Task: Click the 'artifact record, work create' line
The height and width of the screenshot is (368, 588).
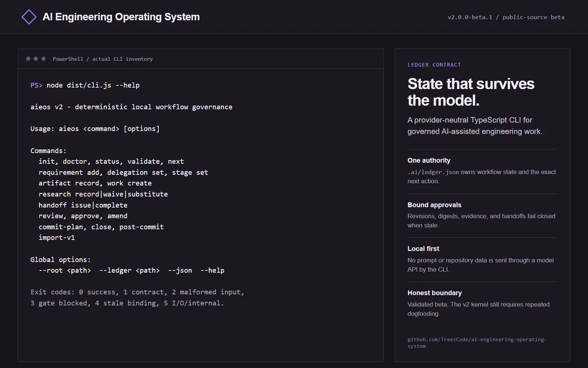Action: point(95,183)
